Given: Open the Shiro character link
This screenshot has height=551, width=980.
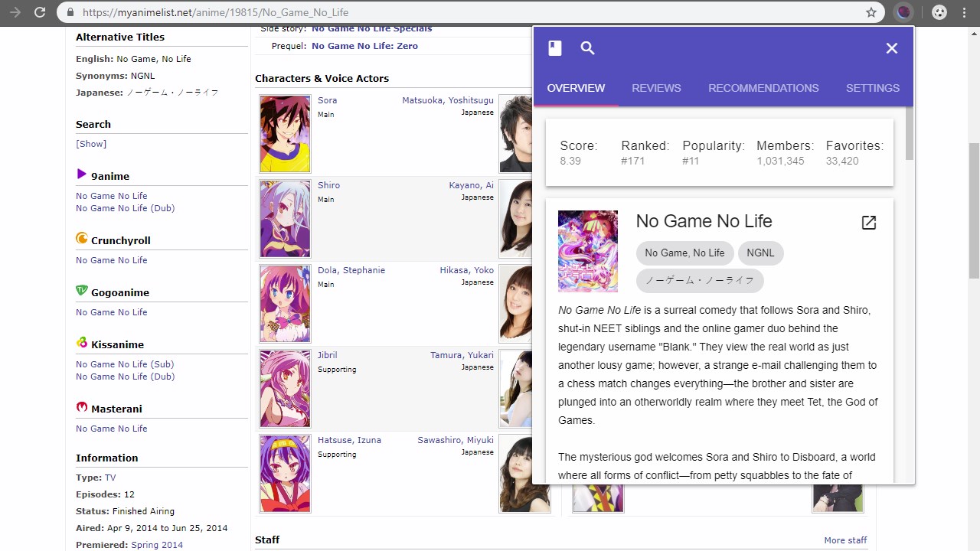Looking at the screenshot, I should point(328,185).
